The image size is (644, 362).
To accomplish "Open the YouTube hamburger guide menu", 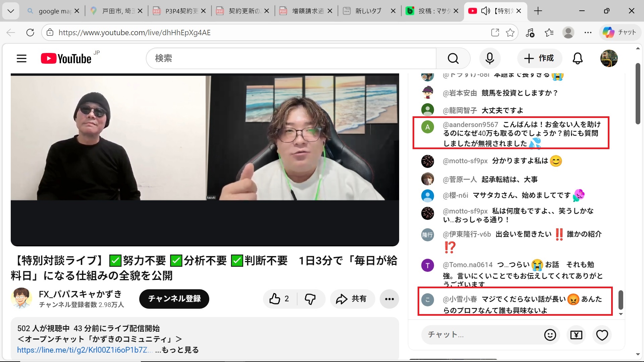I will [x=21, y=59].
